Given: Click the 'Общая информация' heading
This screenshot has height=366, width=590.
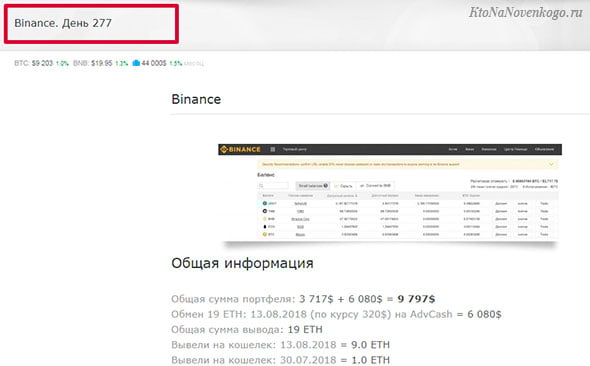Looking at the screenshot, I should pos(242,263).
